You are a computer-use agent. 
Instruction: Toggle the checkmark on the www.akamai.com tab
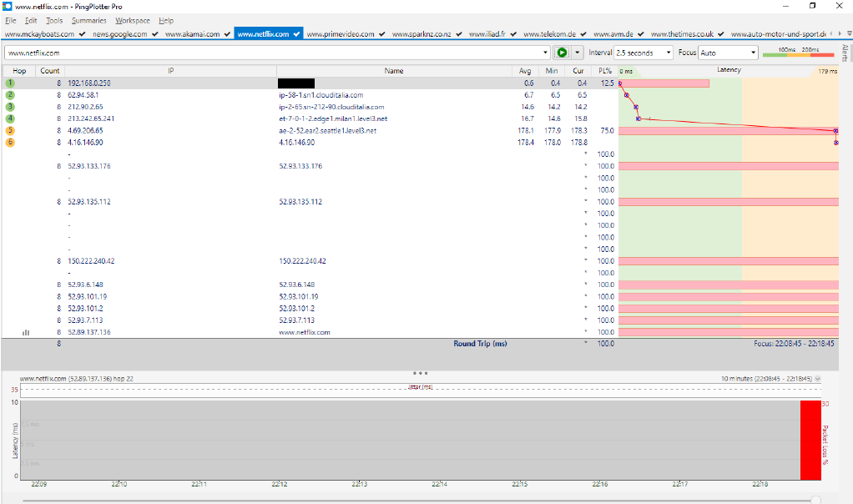click(227, 33)
